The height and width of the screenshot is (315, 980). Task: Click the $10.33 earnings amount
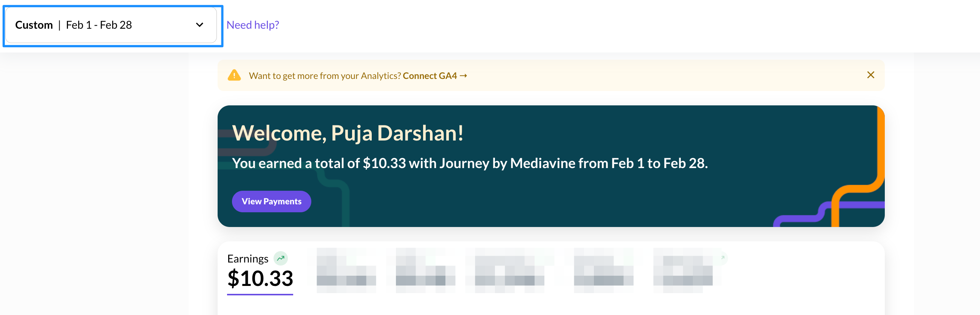pyautogui.click(x=260, y=278)
